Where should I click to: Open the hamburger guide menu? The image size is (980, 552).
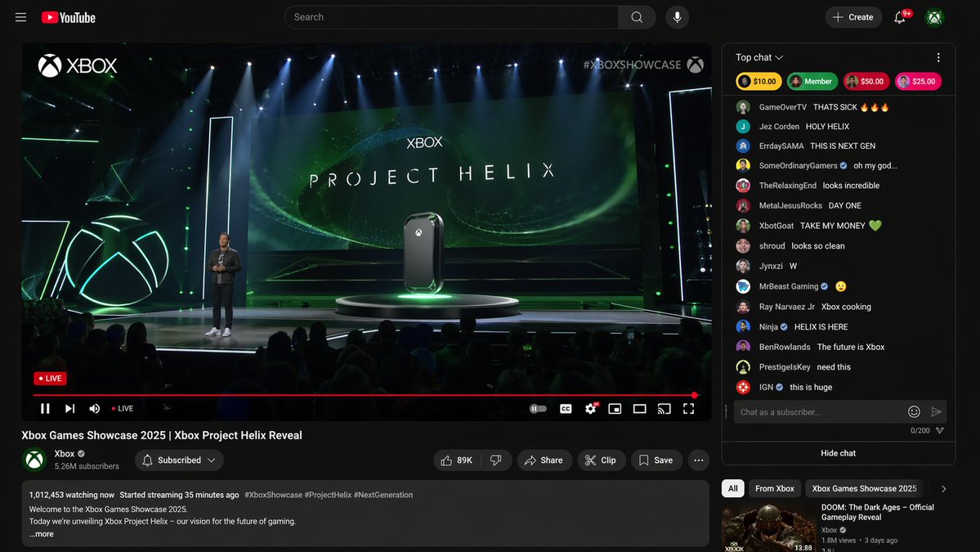(x=20, y=17)
